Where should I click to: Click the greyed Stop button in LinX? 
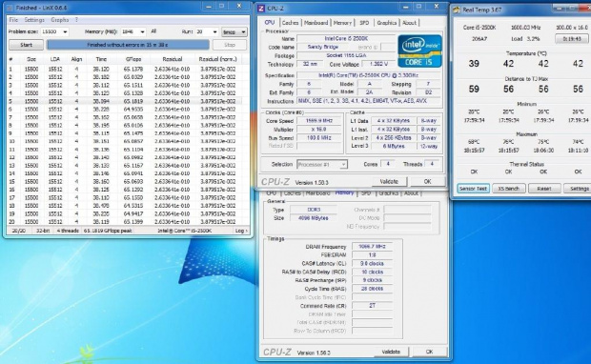[230, 45]
